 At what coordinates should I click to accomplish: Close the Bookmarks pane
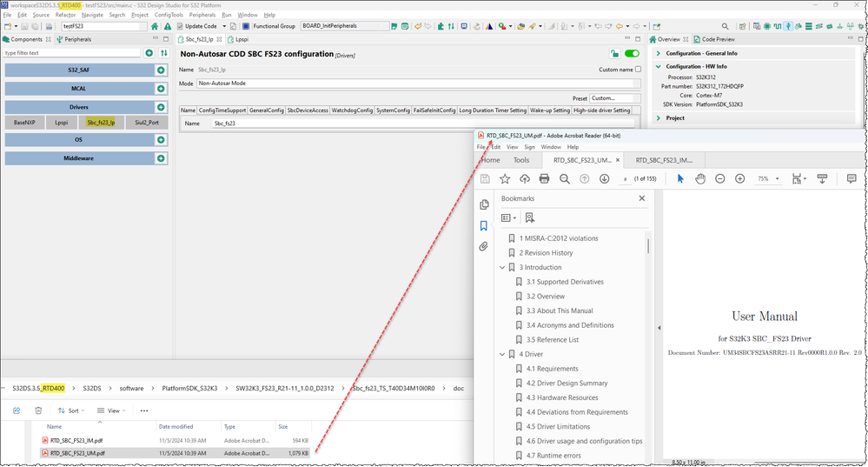coord(641,198)
